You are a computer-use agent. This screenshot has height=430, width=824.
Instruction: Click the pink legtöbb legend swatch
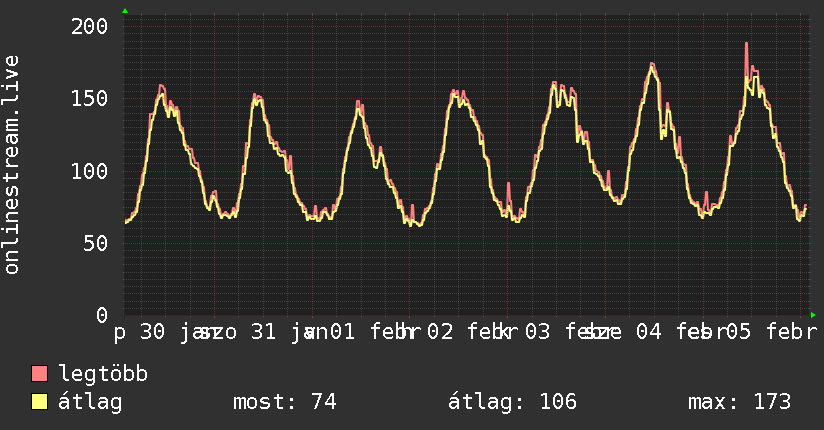(x=39, y=373)
